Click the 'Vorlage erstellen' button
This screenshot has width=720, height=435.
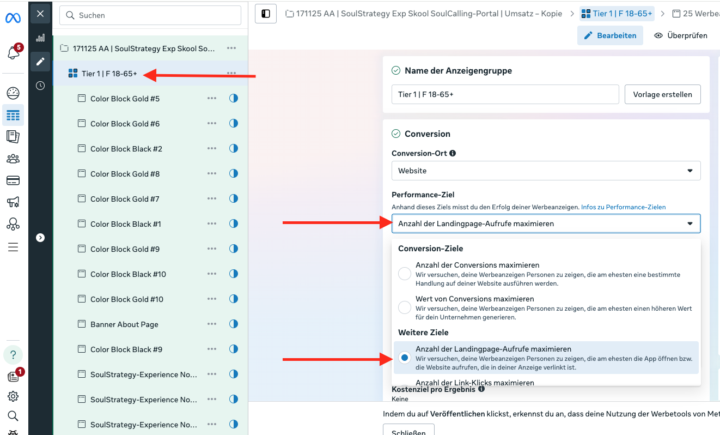(x=663, y=94)
